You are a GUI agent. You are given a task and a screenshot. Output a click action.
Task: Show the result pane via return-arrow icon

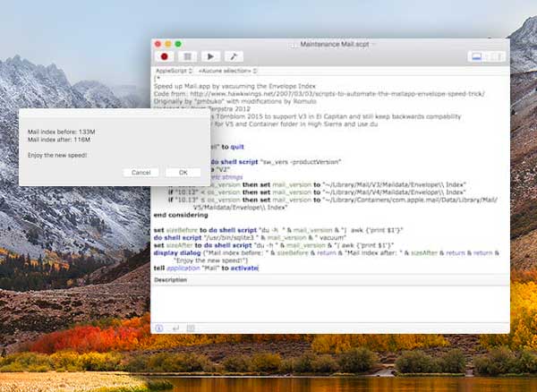click(x=175, y=328)
